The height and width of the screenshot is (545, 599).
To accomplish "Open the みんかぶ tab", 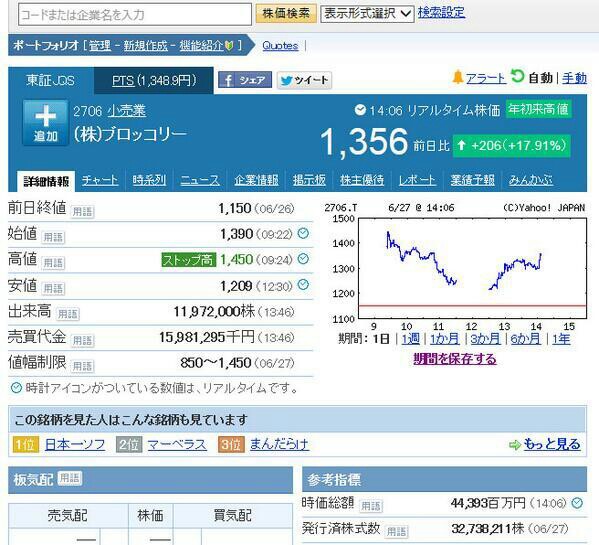I will (x=531, y=180).
